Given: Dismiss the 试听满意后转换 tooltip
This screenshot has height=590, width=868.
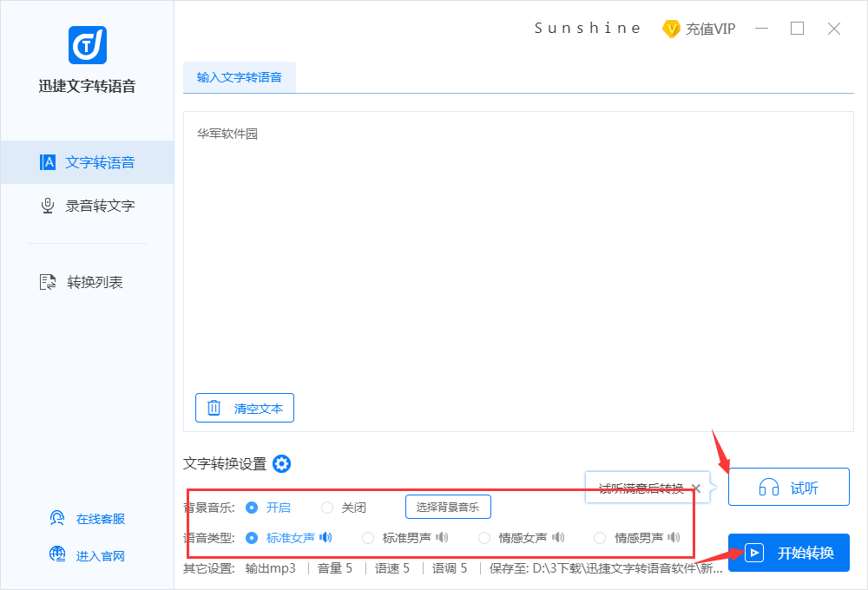Looking at the screenshot, I should 696,488.
